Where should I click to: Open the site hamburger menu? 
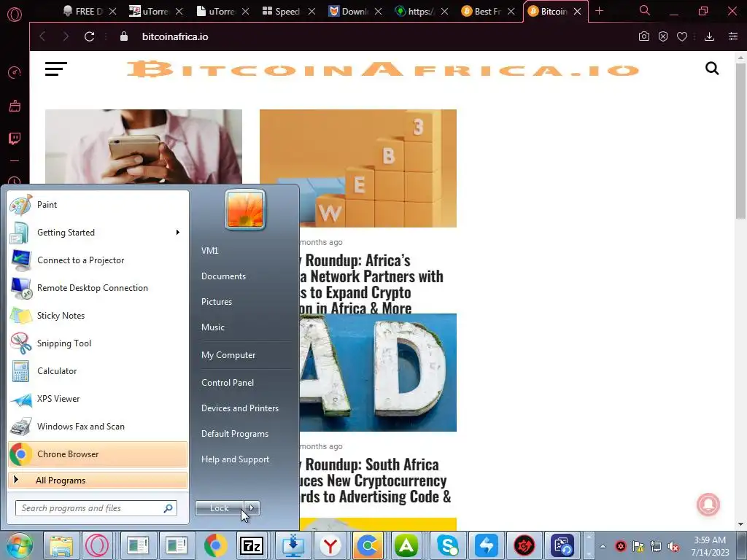[55, 69]
